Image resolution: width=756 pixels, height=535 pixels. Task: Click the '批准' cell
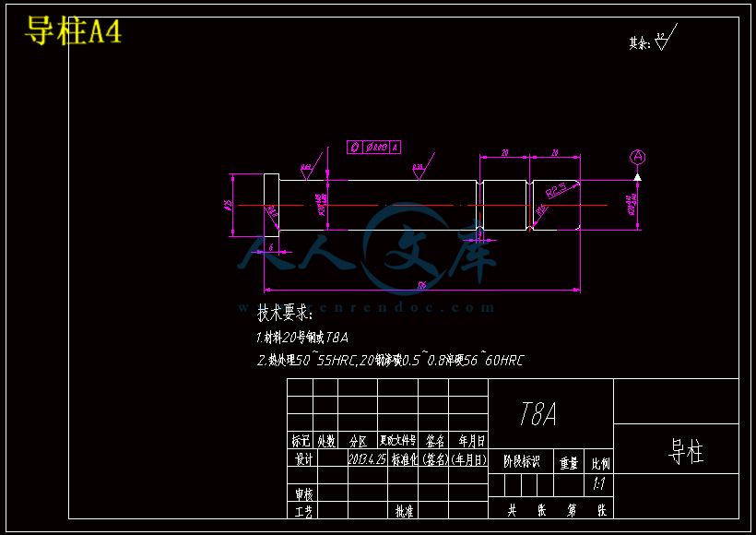(404, 511)
